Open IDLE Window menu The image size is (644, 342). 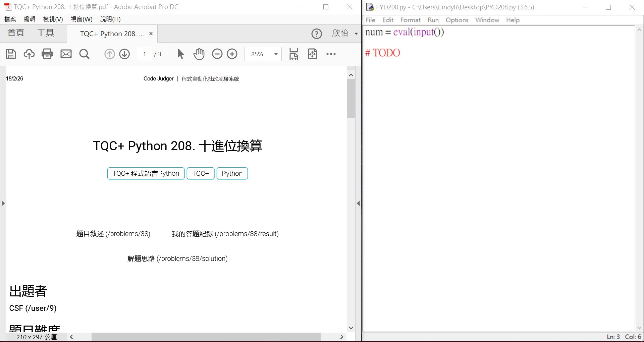[487, 20]
